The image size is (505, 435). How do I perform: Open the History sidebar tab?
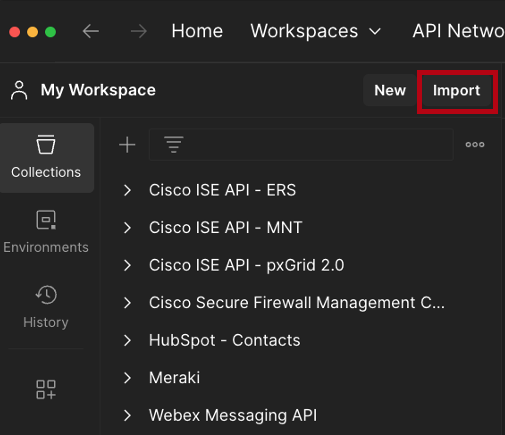(46, 307)
